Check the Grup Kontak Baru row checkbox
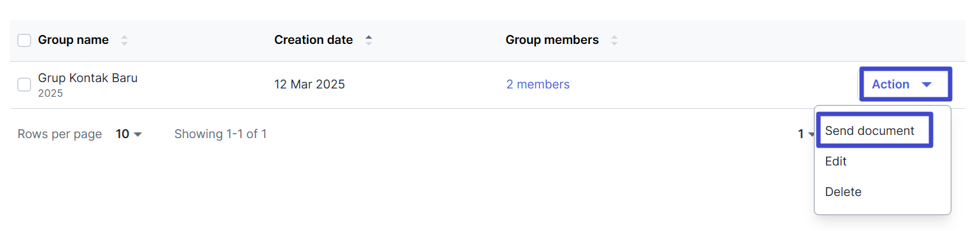The width and height of the screenshot is (980, 231). point(24,85)
